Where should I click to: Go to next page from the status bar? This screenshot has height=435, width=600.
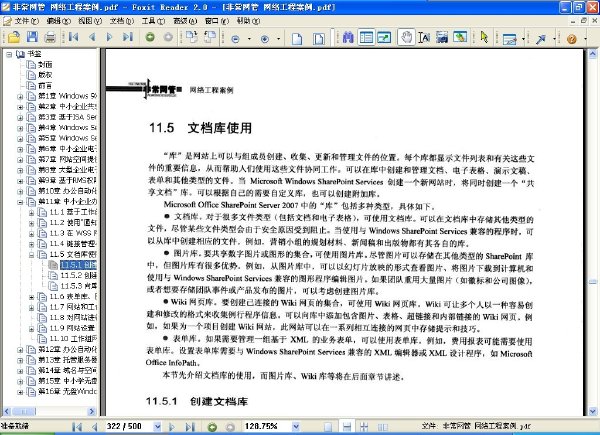click(x=172, y=427)
